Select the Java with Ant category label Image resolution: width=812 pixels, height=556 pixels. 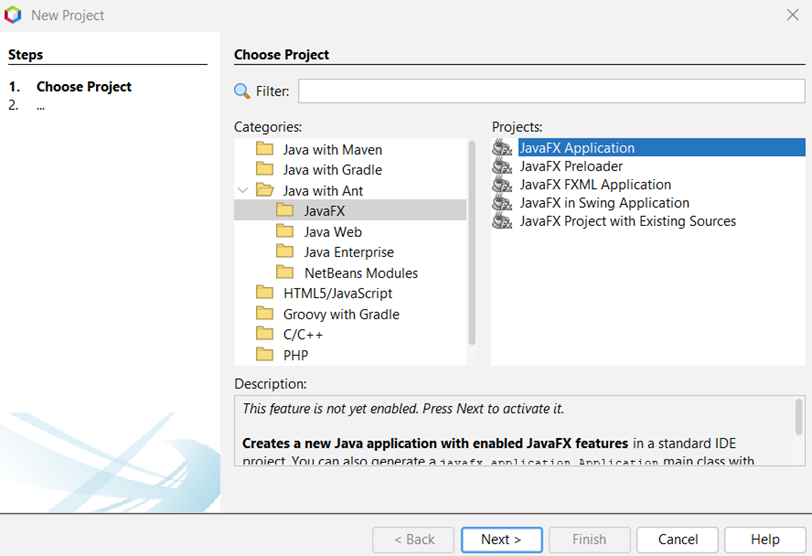[x=323, y=191]
